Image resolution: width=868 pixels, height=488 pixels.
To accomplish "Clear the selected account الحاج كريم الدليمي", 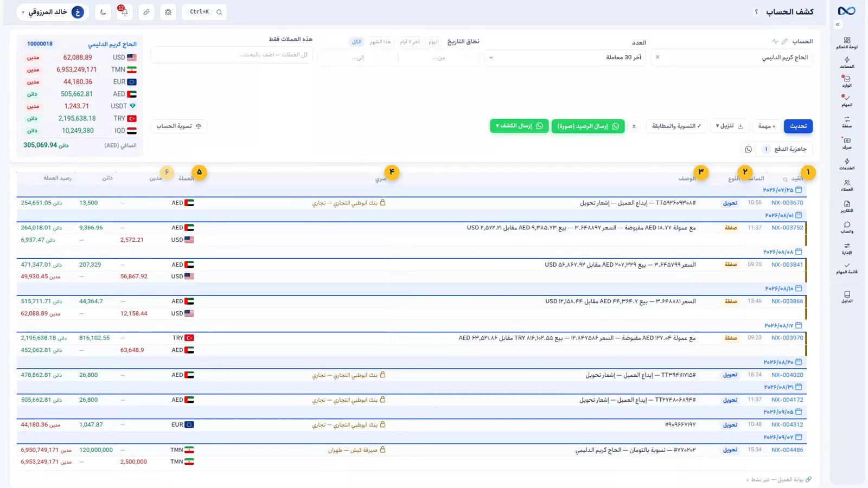I will 658,57.
